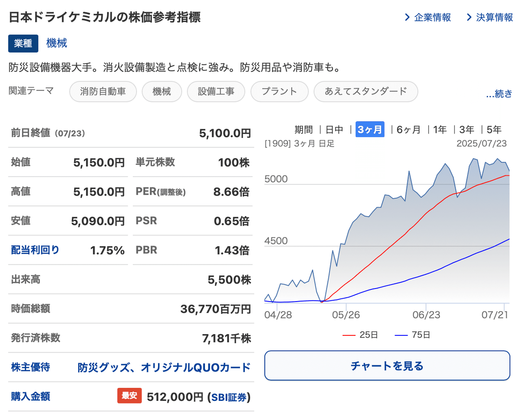Click the チャートを見る button
The width and height of the screenshot is (521, 420).
pyautogui.click(x=387, y=365)
